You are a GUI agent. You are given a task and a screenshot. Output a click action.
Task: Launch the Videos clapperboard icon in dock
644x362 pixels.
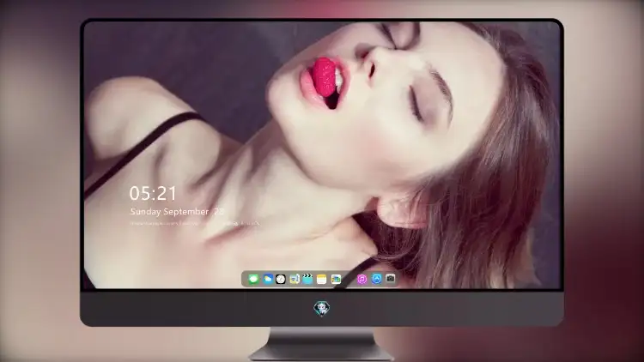point(307,279)
